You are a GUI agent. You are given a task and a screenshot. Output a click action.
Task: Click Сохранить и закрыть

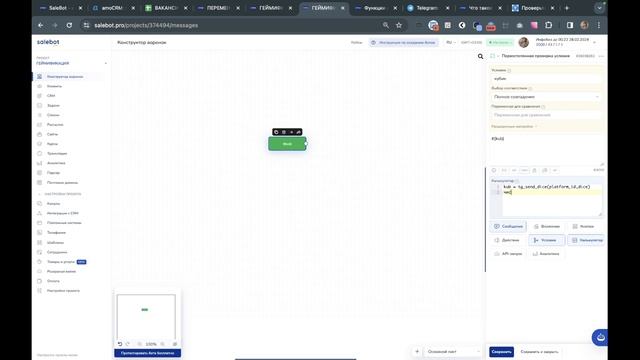tap(539, 352)
